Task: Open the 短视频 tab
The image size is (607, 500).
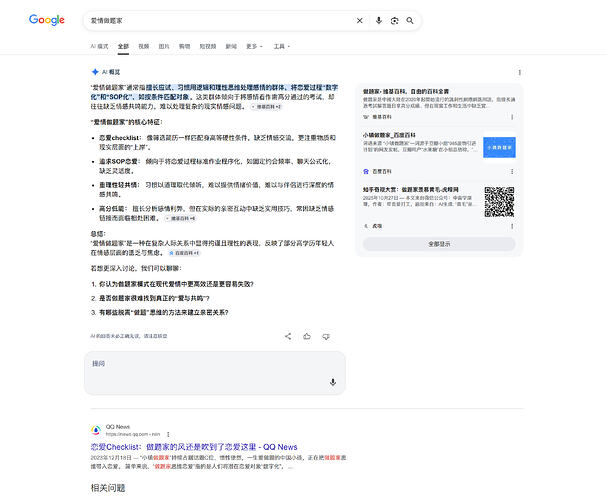Action: coord(207,46)
